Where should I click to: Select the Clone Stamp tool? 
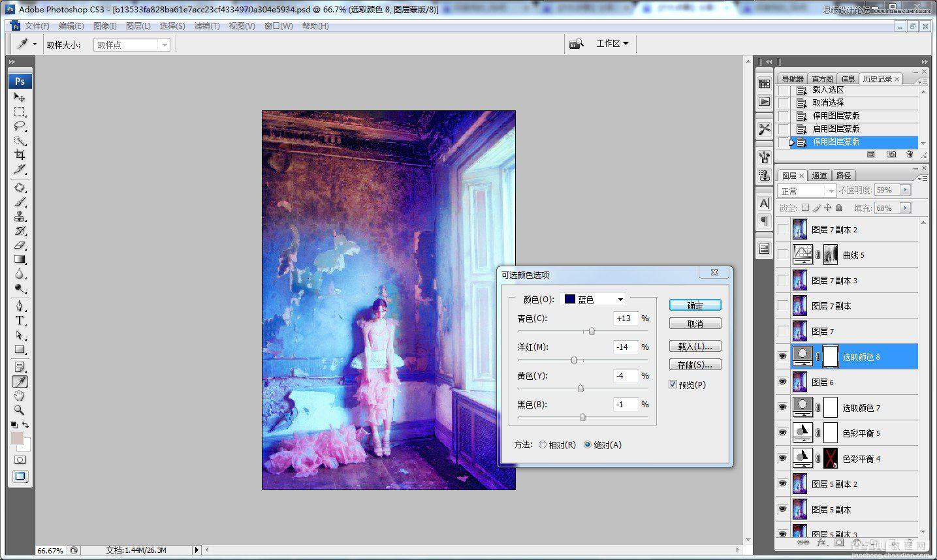tap(20, 217)
